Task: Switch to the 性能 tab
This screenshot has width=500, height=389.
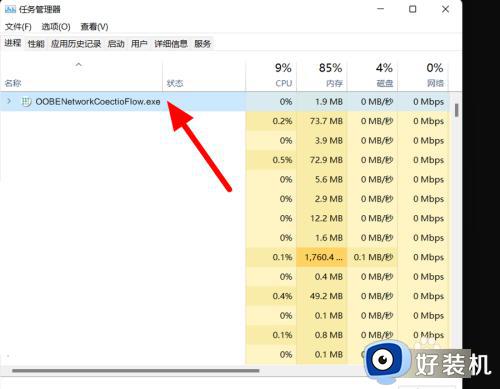Action: (36, 44)
